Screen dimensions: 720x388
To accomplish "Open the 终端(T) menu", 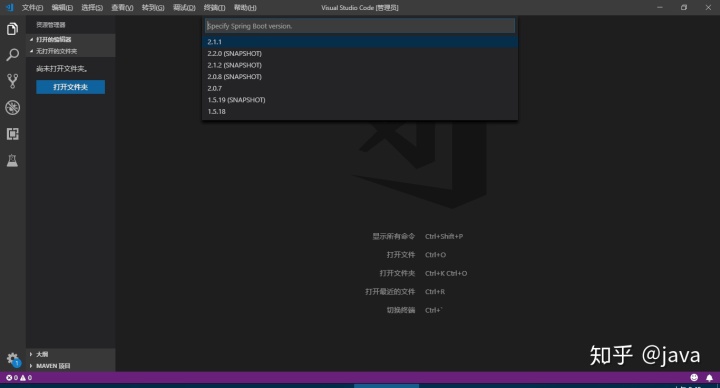I will [214, 8].
